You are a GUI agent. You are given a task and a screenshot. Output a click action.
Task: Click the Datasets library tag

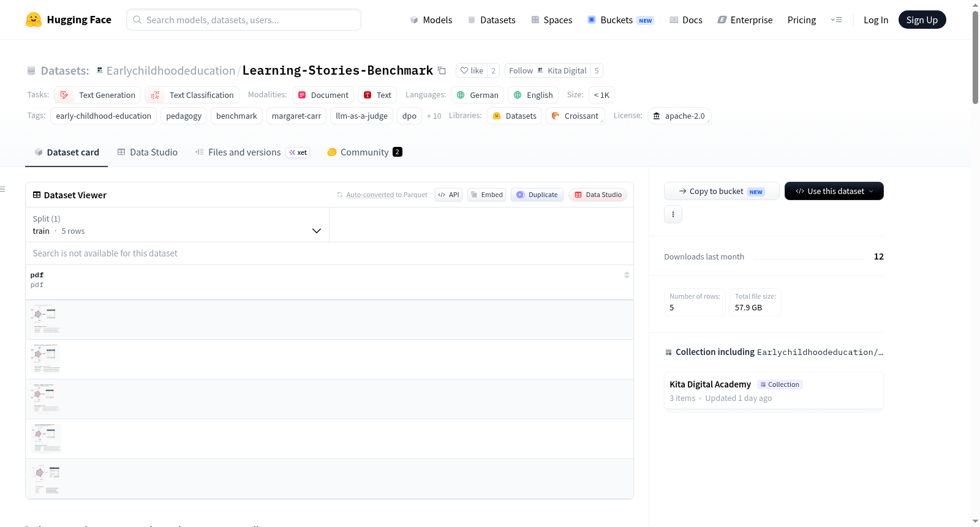pyautogui.click(x=514, y=116)
